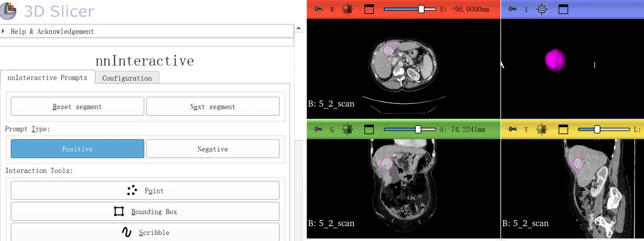Click the B: 5_2_scan label in axial view
The height and width of the screenshot is (241, 644).
[331, 103]
